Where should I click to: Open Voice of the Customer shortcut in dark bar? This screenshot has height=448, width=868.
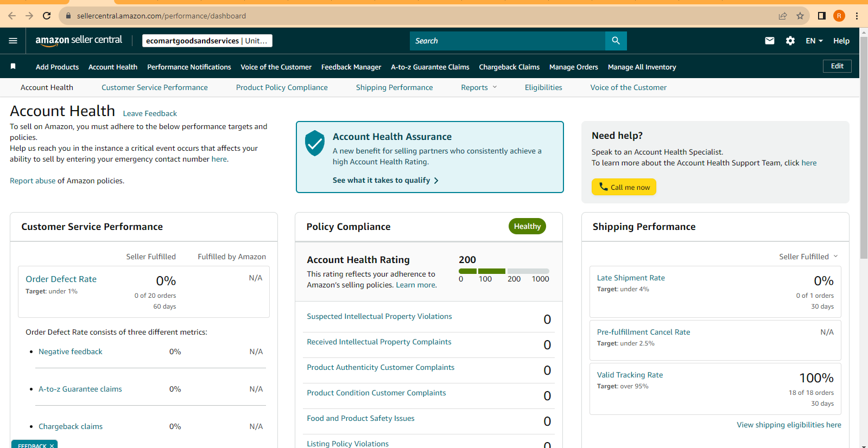pyautogui.click(x=276, y=67)
